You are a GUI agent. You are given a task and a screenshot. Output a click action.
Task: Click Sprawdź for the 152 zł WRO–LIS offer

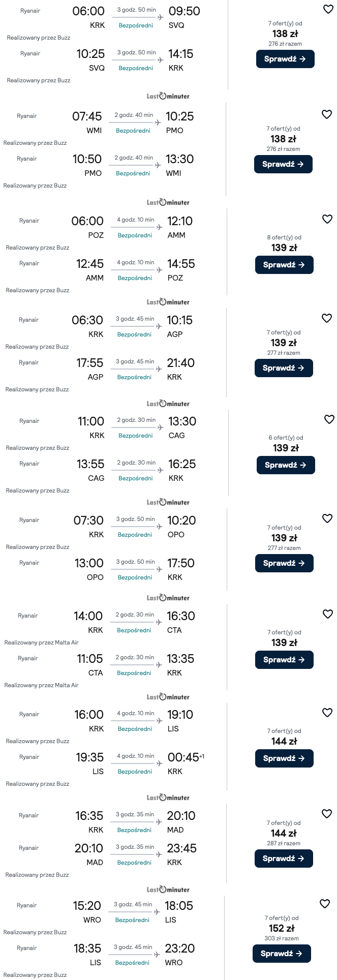coord(282,954)
